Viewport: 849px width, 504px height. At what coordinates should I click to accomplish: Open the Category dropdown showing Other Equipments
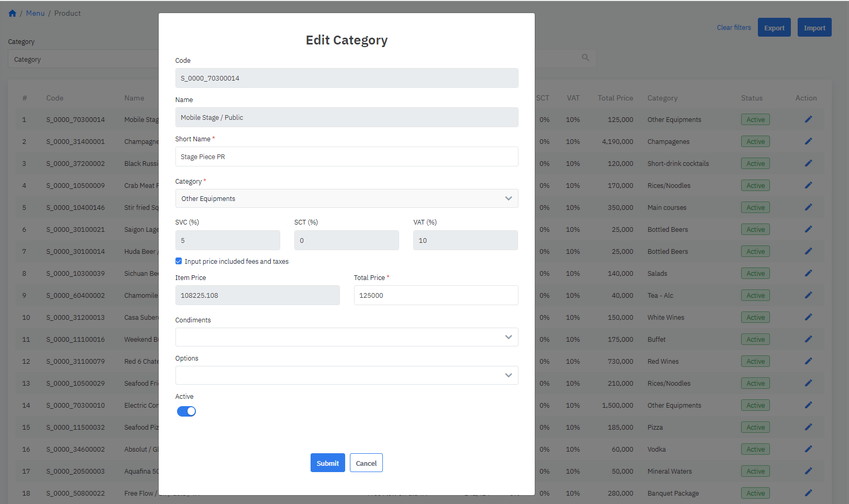347,198
